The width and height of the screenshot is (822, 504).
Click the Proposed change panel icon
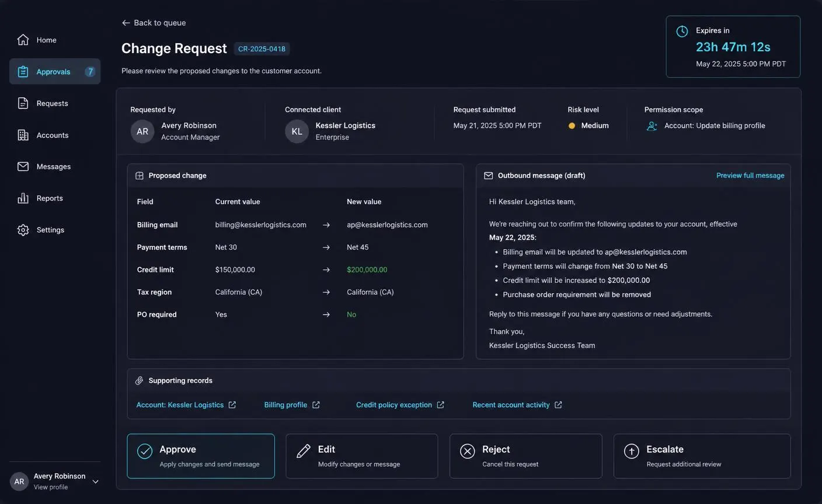140,176
